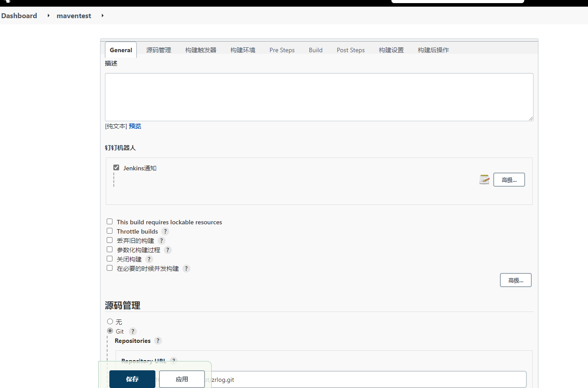Show help for Repositories
This screenshot has height=388, width=588.
point(158,341)
